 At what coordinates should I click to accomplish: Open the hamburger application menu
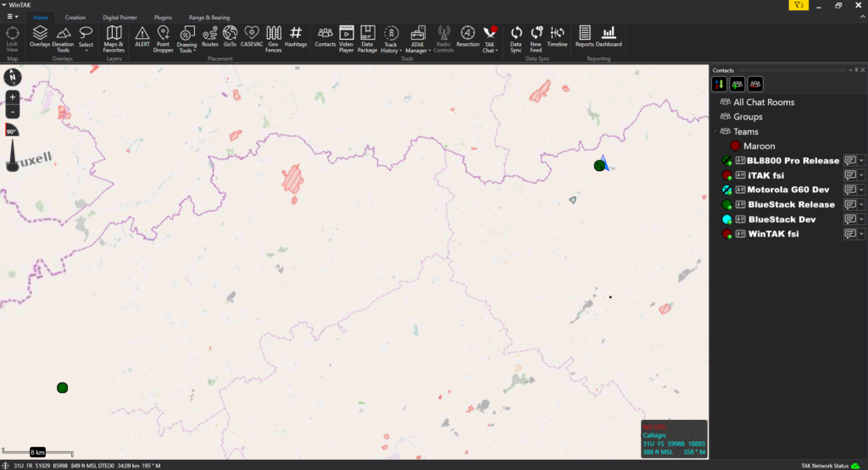pyautogui.click(x=12, y=17)
